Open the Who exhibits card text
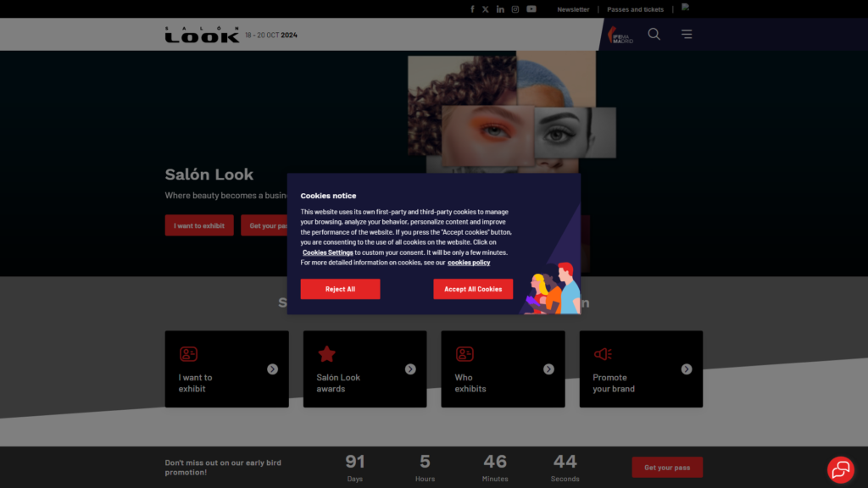Viewport: 868px width, 488px height. click(x=470, y=383)
